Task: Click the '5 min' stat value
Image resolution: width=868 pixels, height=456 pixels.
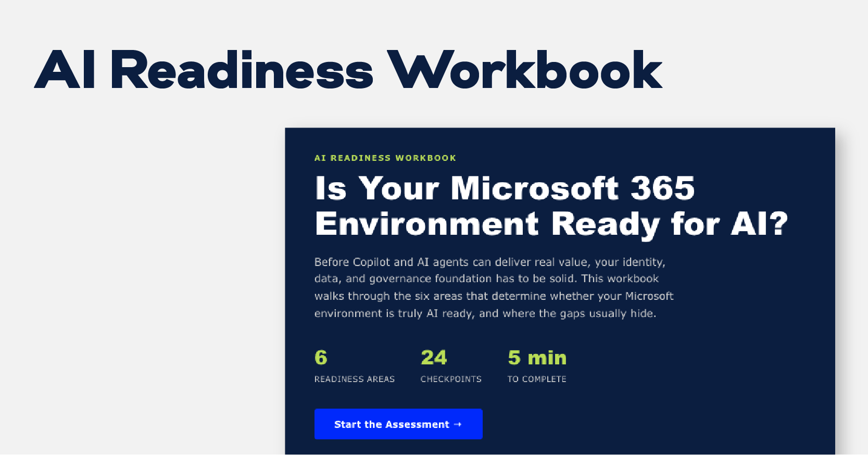Action: 537,358
